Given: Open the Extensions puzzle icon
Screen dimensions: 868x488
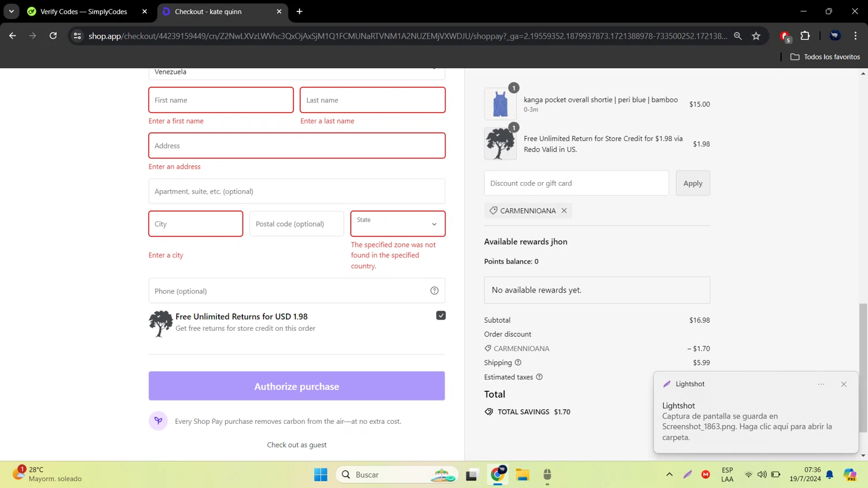Looking at the screenshot, I should point(805,36).
